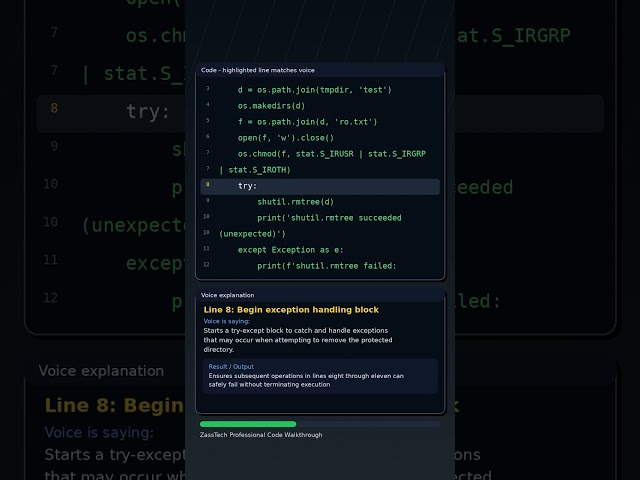The image size is (640, 480).
Task: Click the large background 'at.S_IRGRP' text
Action: click(513, 36)
